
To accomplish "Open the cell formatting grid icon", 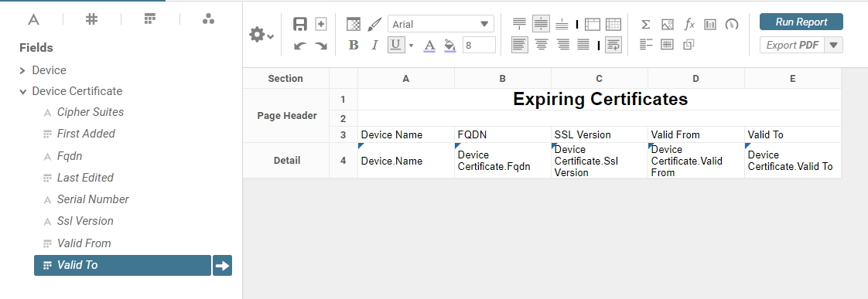I will click(x=354, y=24).
